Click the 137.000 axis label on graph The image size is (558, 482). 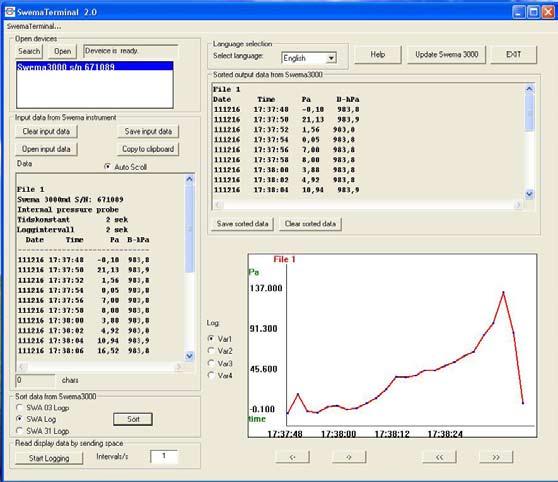click(266, 288)
